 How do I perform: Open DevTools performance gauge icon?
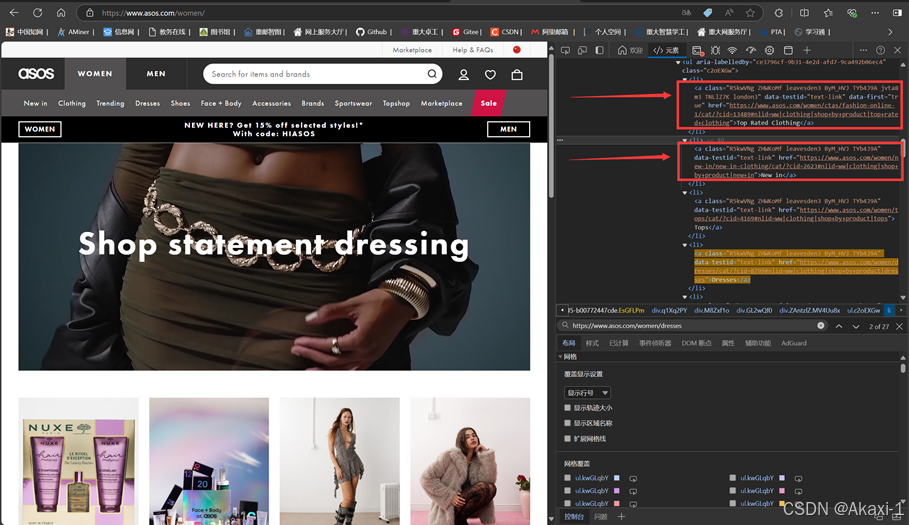coord(751,50)
